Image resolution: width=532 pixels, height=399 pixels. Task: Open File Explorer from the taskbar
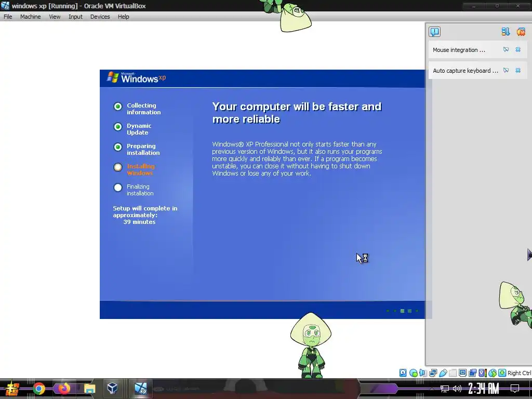(x=89, y=389)
